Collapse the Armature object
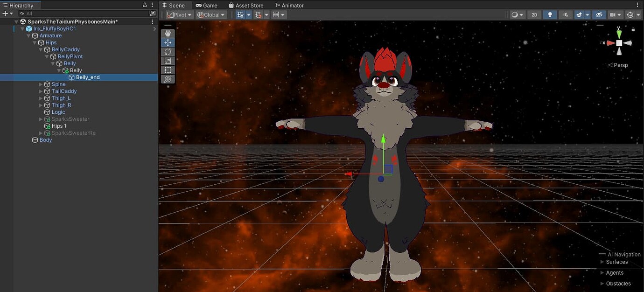Screen dimensions: 644x292 pyautogui.click(x=28, y=35)
